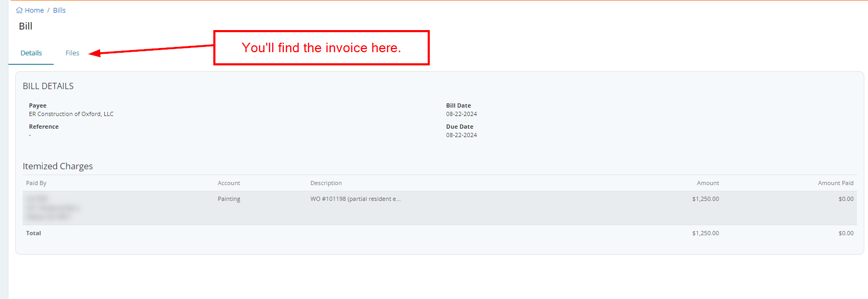Select the Painting account cell
The width and height of the screenshot is (868, 299).
[x=229, y=199]
